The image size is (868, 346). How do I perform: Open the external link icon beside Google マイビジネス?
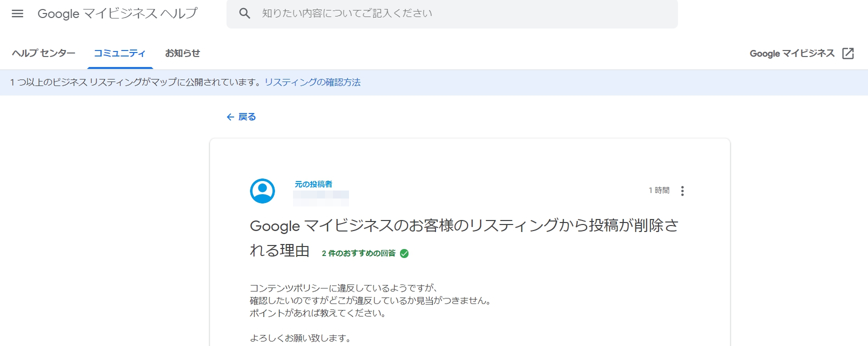point(848,53)
